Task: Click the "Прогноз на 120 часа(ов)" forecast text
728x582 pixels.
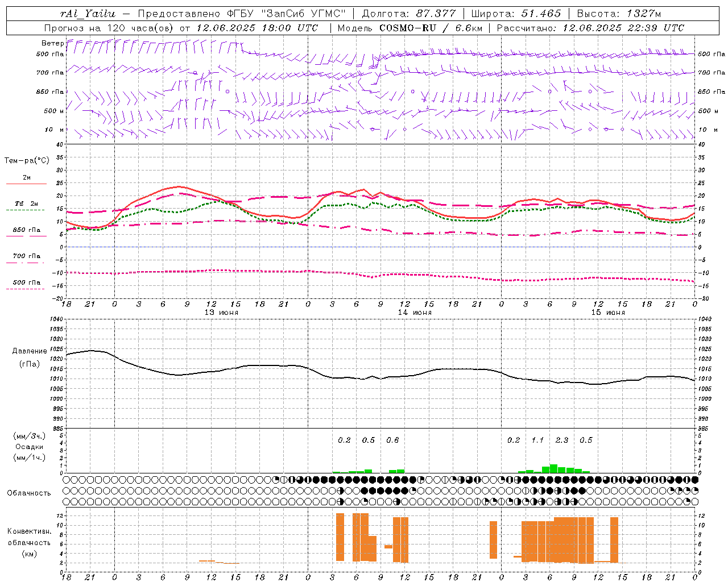Action: (110, 28)
